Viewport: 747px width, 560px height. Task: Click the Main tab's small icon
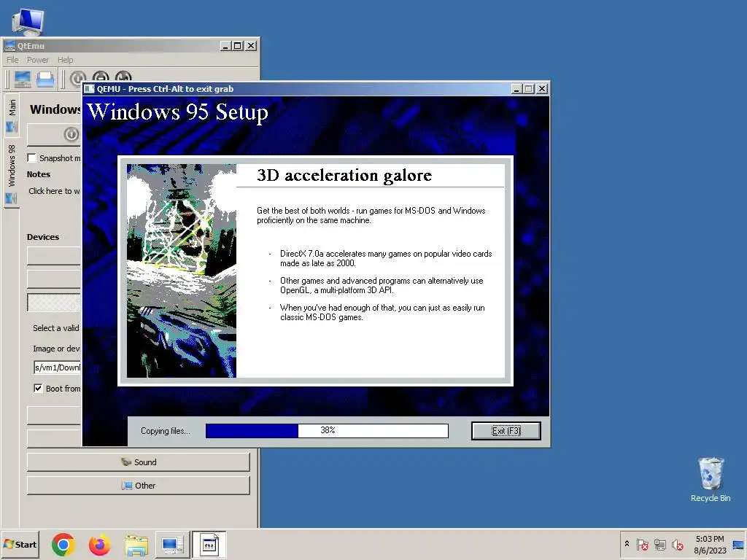(x=12, y=127)
